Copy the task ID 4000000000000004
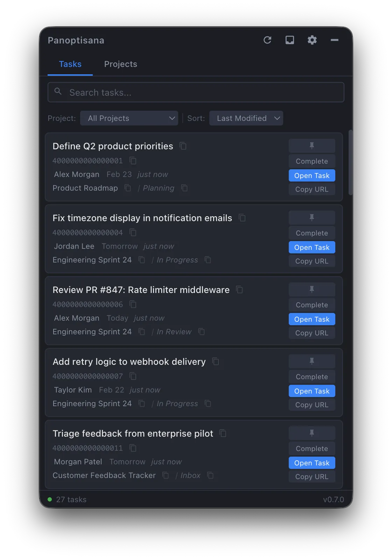Screen dimensions: 392x560 [133, 232]
